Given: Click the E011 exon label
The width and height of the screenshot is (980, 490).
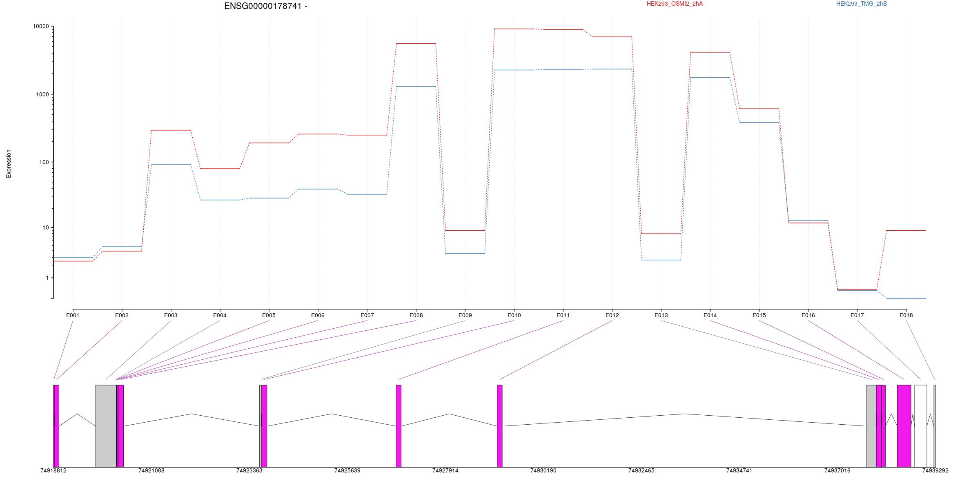Looking at the screenshot, I should coord(563,315).
